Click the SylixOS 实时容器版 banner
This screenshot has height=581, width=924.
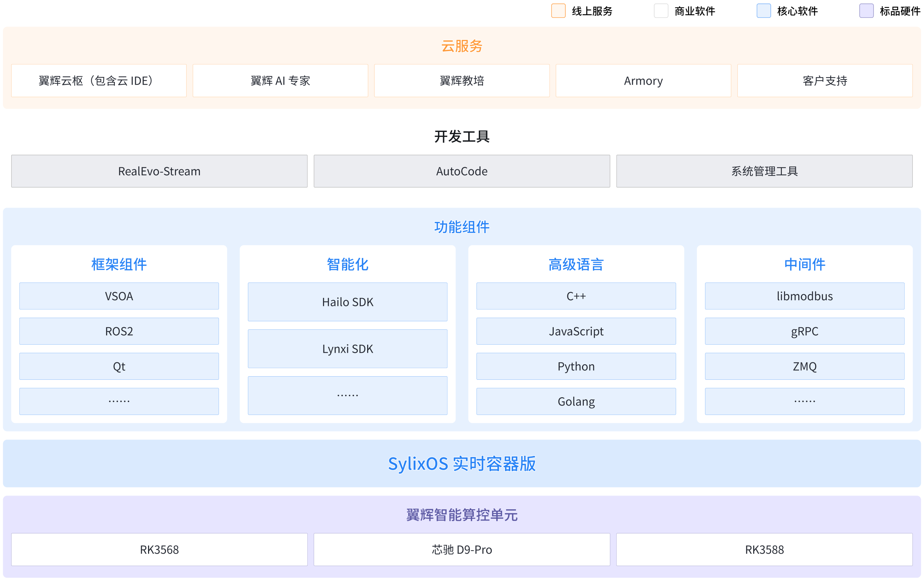click(462, 463)
